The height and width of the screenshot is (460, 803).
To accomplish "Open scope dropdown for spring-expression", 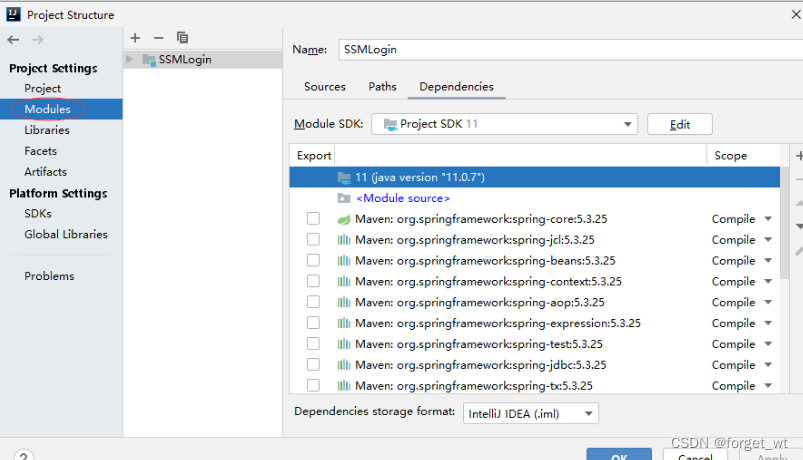I will point(768,323).
